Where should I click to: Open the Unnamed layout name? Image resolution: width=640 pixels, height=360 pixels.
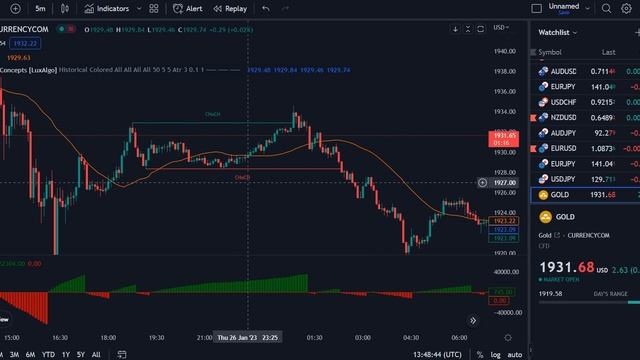click(x=564, y=8)
